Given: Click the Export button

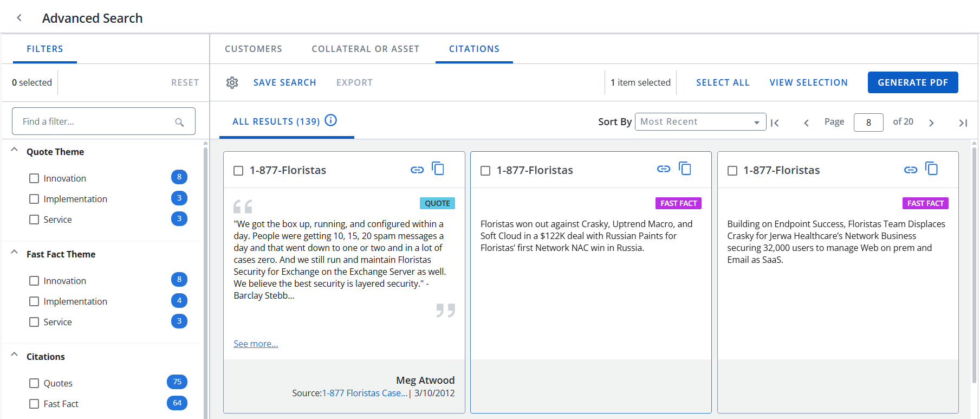Looking at the screenshot, I should pyautogui.click(x=354, y=82).
